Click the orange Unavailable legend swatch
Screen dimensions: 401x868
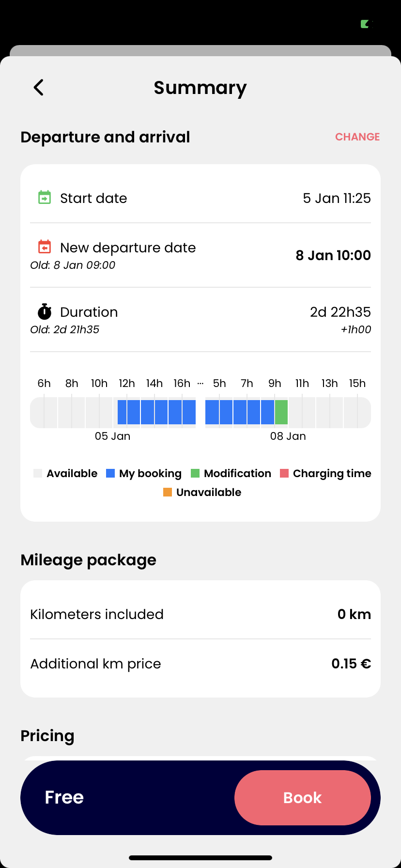click(168, 492)
